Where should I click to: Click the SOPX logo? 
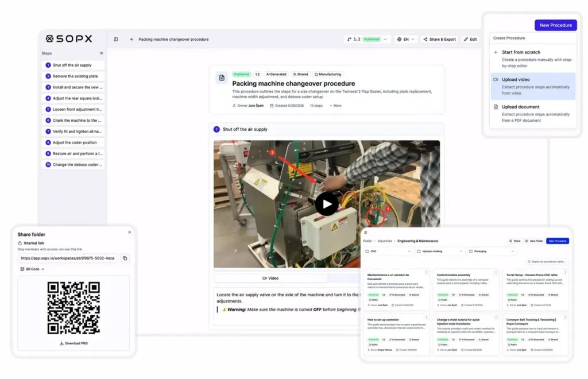[x=69, y=38]
